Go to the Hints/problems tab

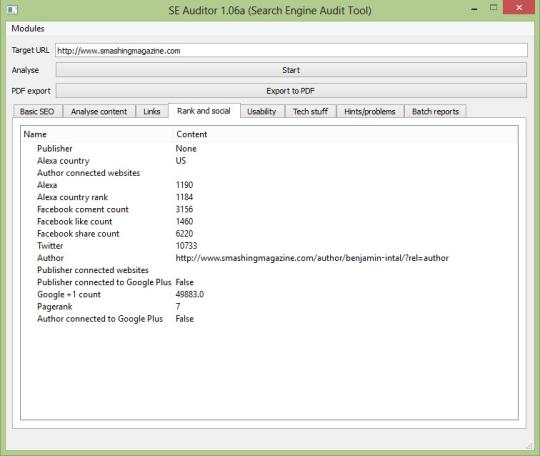click(x=370, y=112)
